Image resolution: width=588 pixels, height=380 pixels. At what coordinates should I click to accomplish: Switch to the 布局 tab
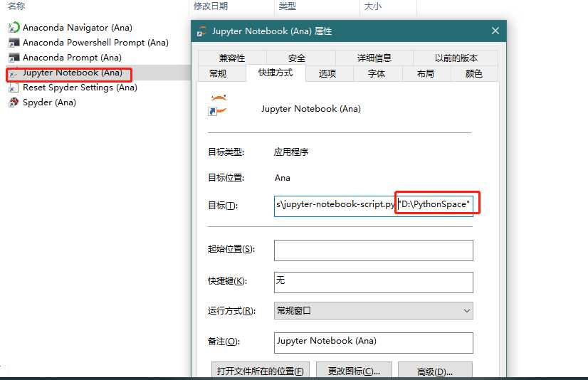click(x=425, y=73)
